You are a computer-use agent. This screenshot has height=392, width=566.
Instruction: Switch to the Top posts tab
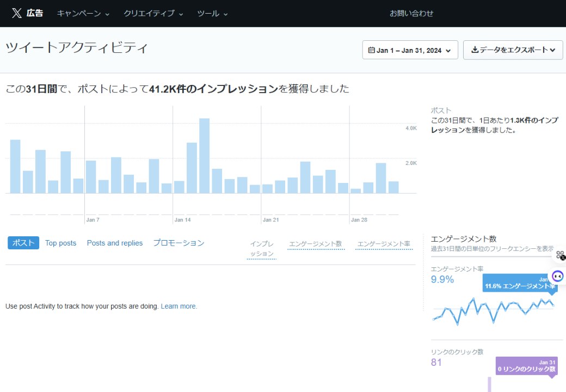tap(61, 243)
